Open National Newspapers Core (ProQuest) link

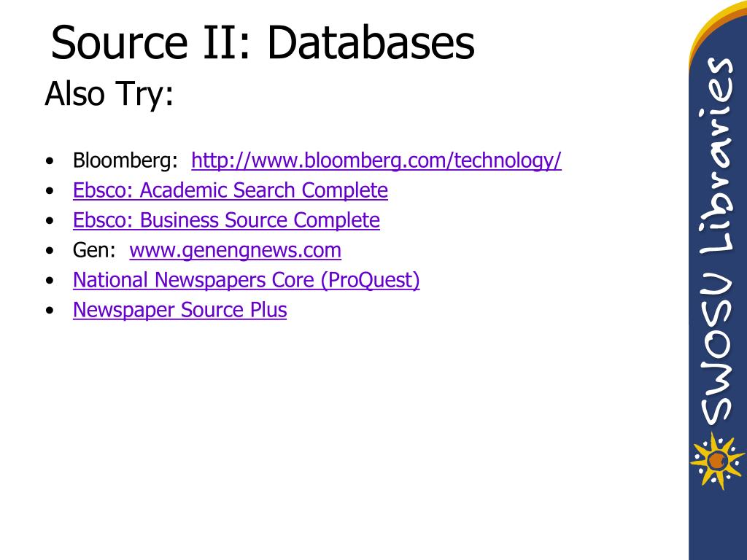[x=247, y=280]
